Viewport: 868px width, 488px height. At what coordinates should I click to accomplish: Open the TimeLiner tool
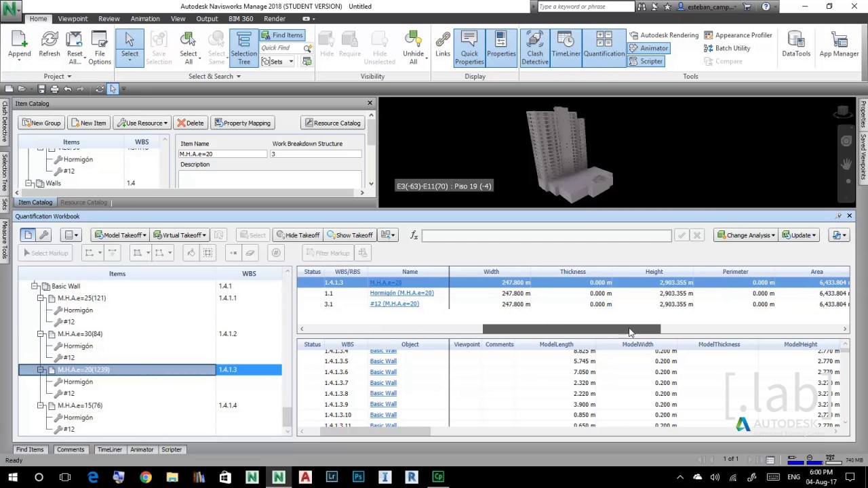pyautogui.click(x=565, y=47)
